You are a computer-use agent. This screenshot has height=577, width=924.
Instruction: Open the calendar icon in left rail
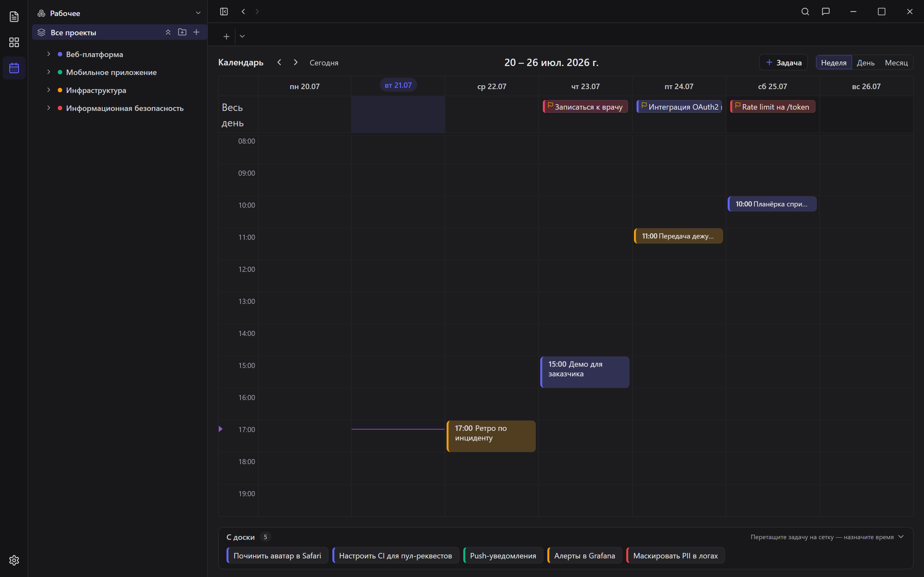click(x=14, y=68)
